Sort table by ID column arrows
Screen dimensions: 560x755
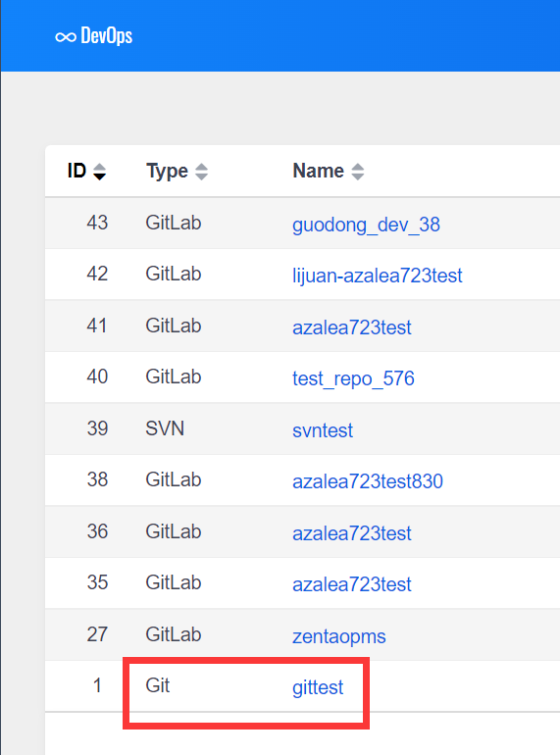click(100, 172)
